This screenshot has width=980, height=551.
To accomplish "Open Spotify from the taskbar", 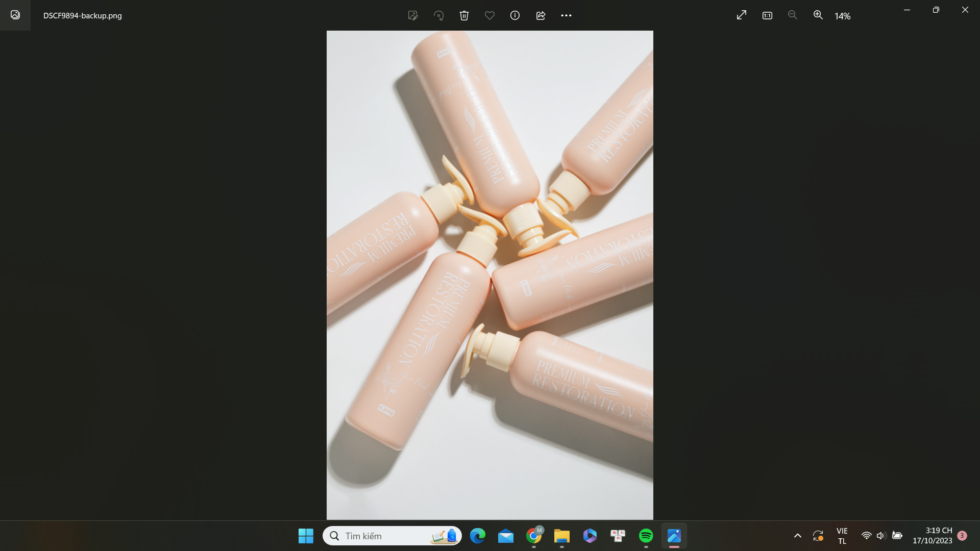I will [x=646, y=536].
